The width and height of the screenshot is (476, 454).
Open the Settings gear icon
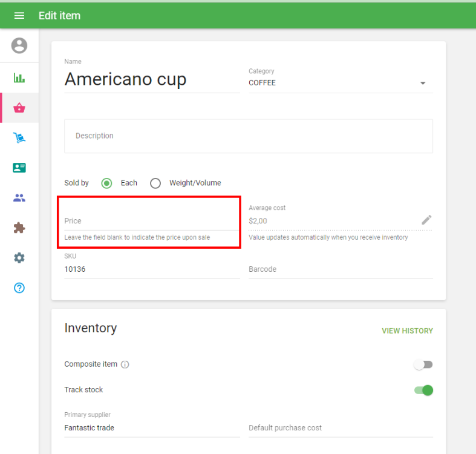coord(19,258)
